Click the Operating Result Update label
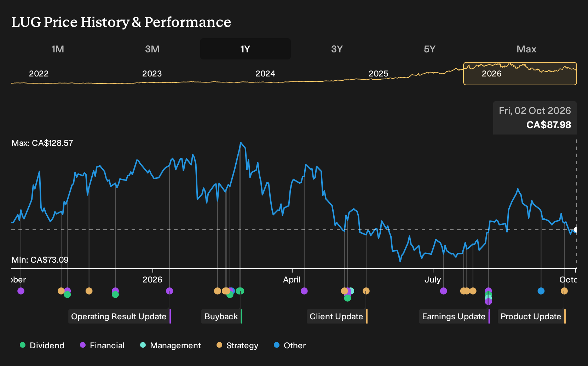The height and width of the screenshot is (366, 588). [120, 316]
